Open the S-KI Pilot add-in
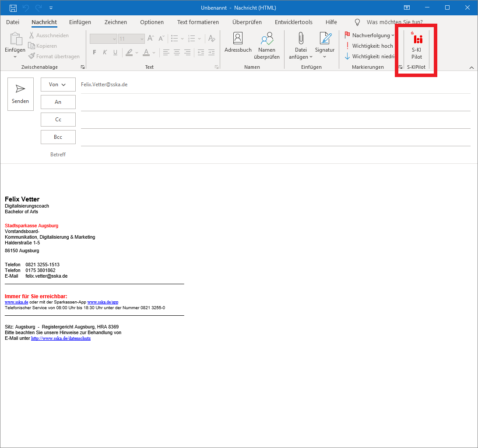The width and height of the screenshot is (478, 448). pos(416,46)
